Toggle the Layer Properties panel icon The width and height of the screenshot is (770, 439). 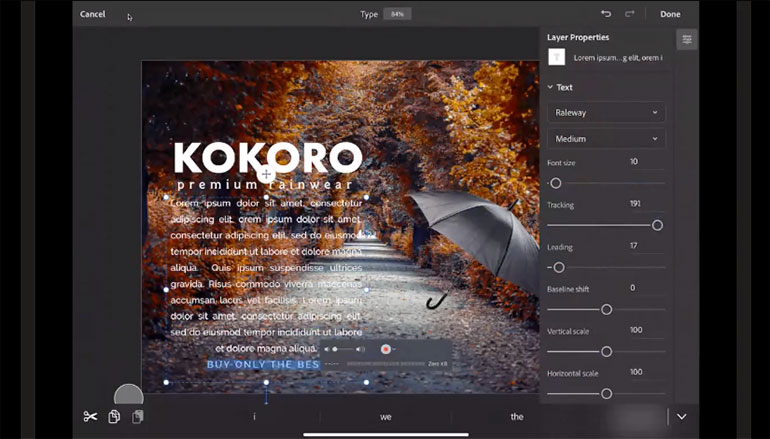coord(686,39)
